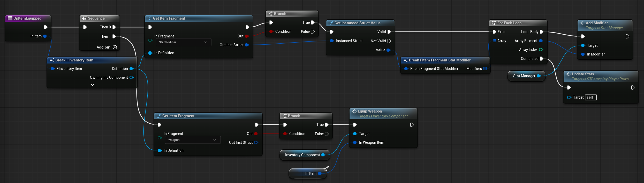Click the top Get Item Fragment Out boolean pin

tap(247, 36)
